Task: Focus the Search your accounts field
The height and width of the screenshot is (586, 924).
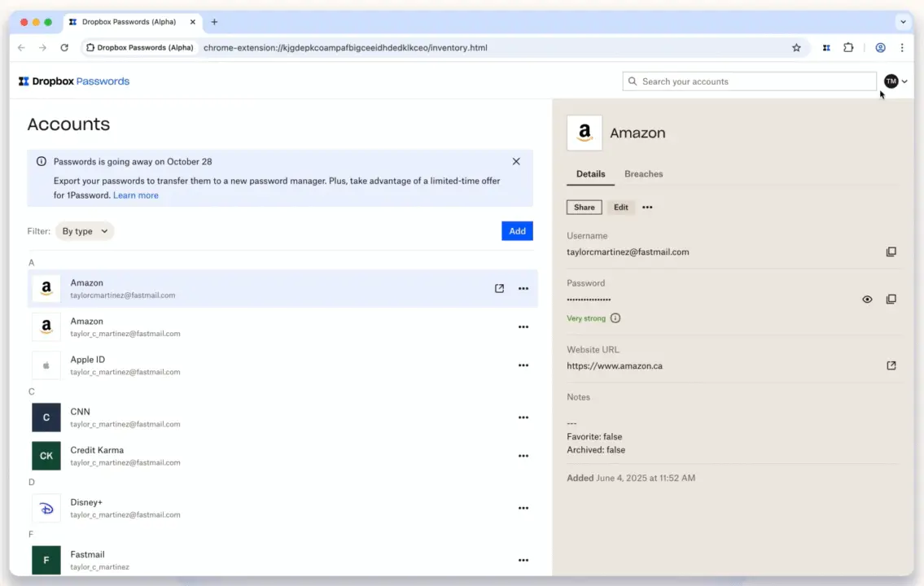Action: tap(749, 81)
